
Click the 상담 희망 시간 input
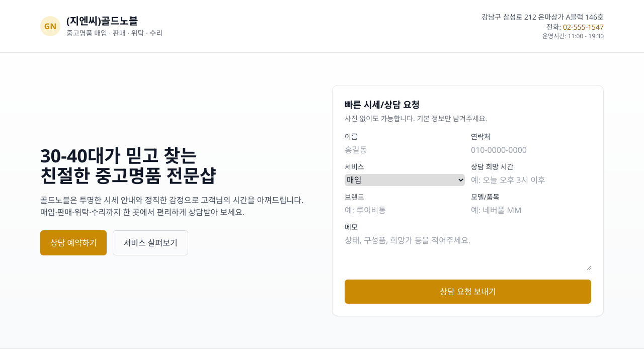pyautogui.click(x=531, y=180)
